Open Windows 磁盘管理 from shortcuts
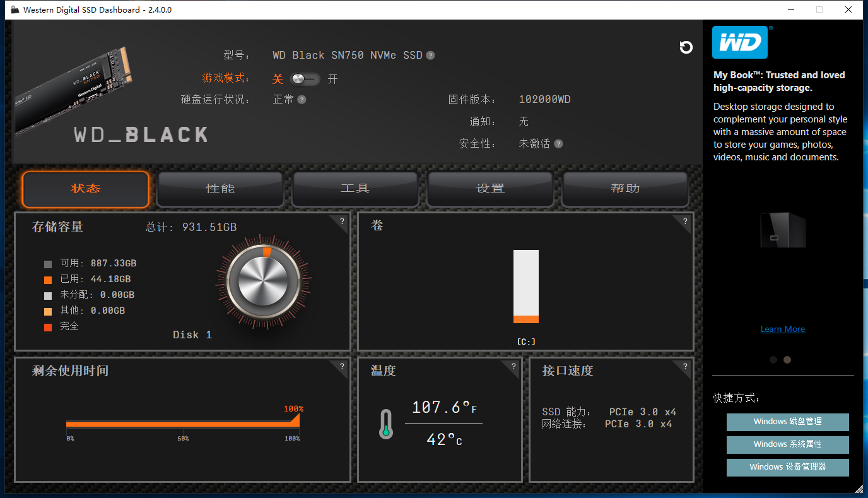The width and height of the screenshot is (868, 498). coord(787,422)
